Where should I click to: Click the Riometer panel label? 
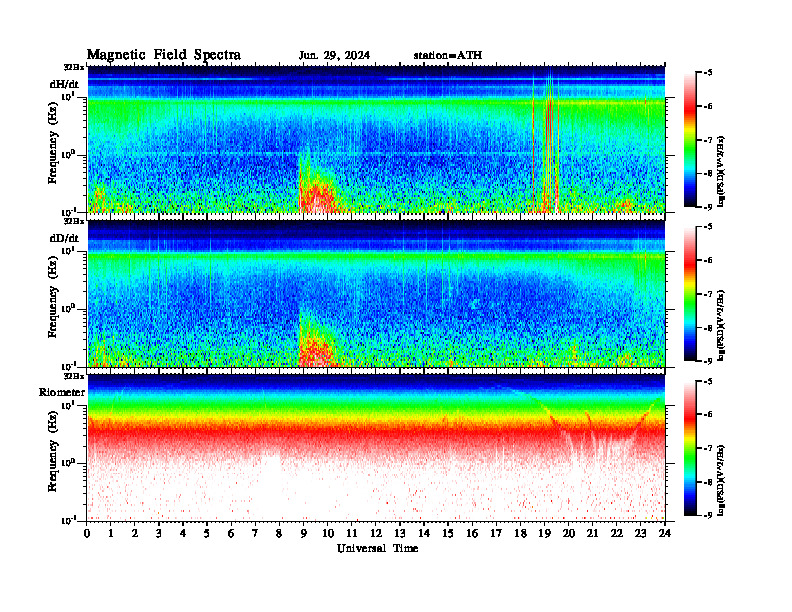pyautogui.click(x=62, y=392)
